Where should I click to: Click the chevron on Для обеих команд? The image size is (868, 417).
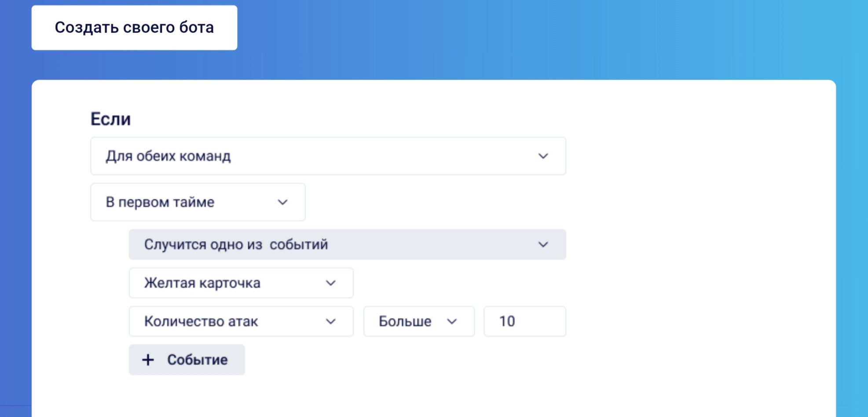(544, 156)
